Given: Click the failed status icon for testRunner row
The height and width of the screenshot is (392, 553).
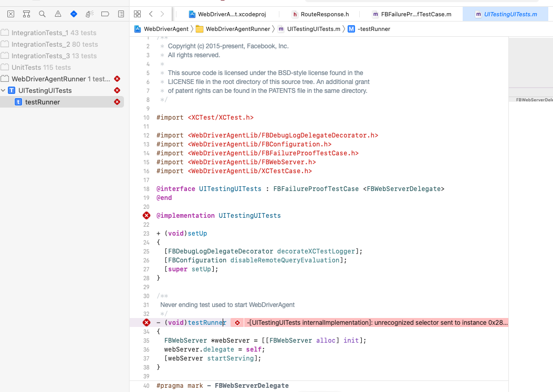Looking at the screenshot, I should tap(117, 102).
